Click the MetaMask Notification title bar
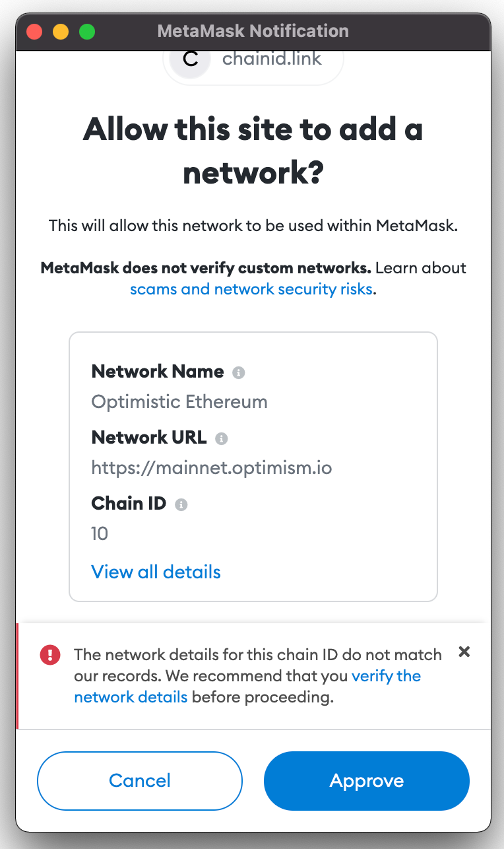The width and height of the screenshot is (504, 849). pyautogui.click(x=253, y=31)
